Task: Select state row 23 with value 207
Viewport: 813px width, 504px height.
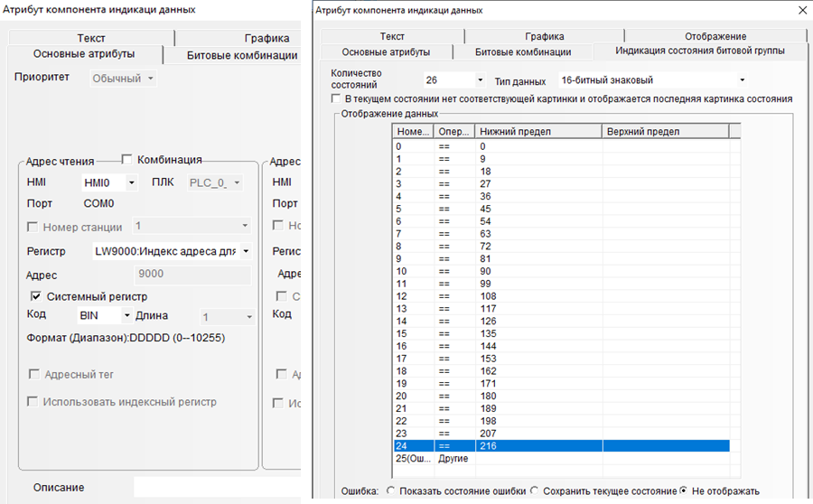Action: (x=562, y=434)
